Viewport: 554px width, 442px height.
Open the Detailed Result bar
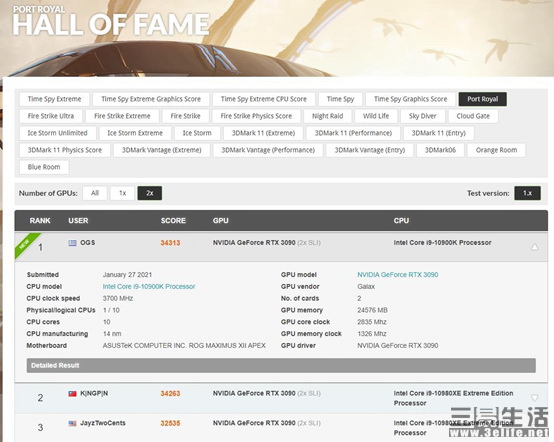281,365
